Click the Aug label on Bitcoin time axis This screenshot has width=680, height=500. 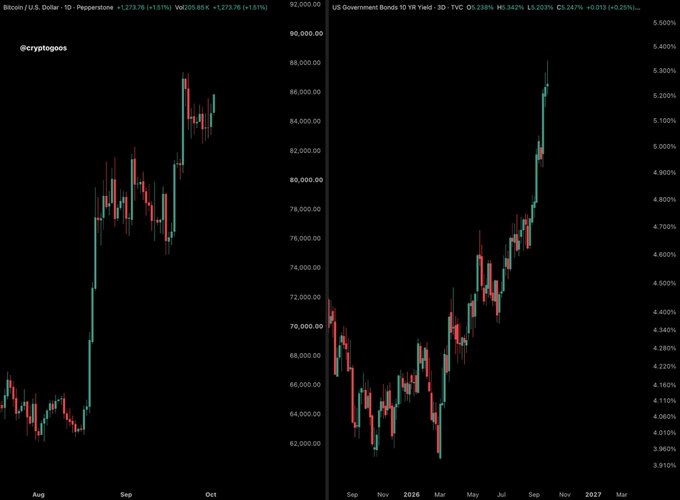[x=39, y=494]
